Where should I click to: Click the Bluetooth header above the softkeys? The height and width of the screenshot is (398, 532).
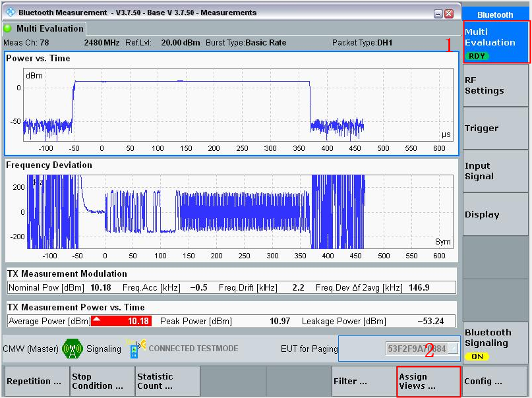tap(495, 15)
